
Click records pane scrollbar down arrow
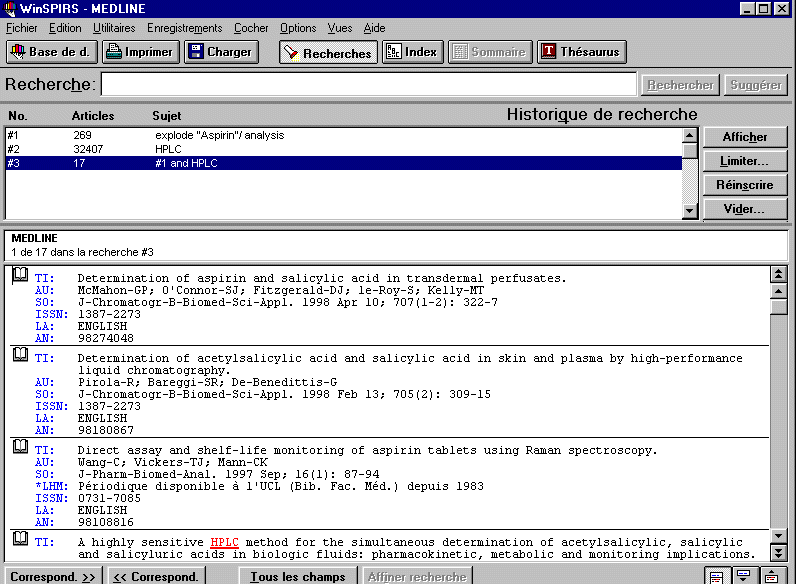[778, 536]
